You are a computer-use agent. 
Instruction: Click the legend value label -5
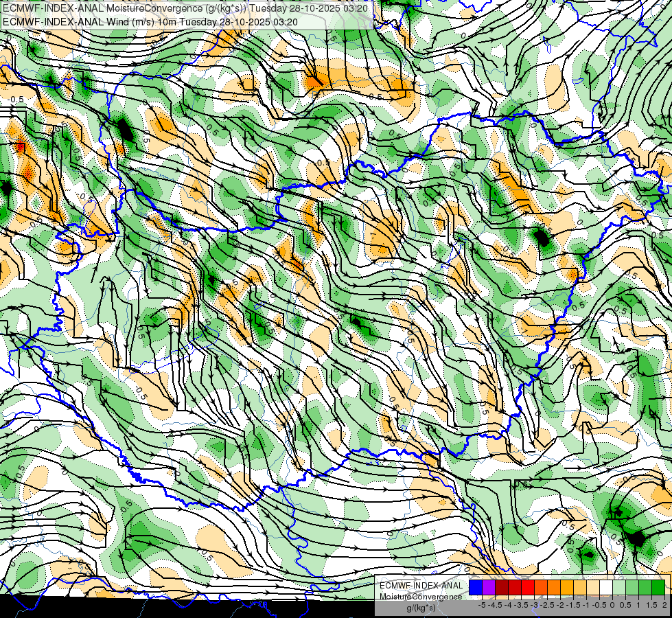tap(482, 605)
